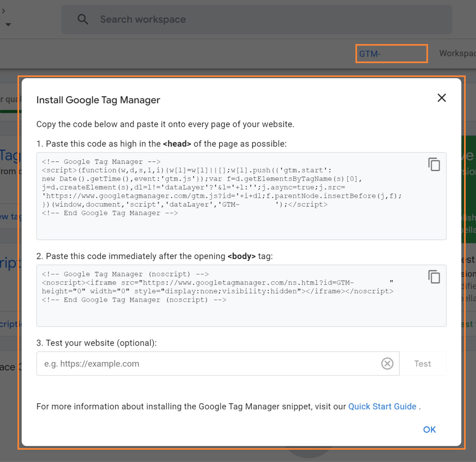Click the magnifier search icon
This screenshot has width=476, height=462.
click(83, 19)
